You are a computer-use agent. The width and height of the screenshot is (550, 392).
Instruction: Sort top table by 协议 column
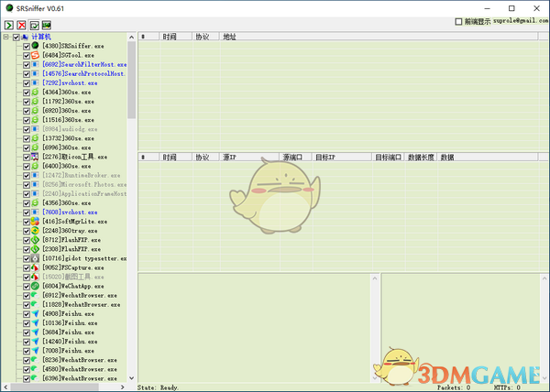pos(206,37)
